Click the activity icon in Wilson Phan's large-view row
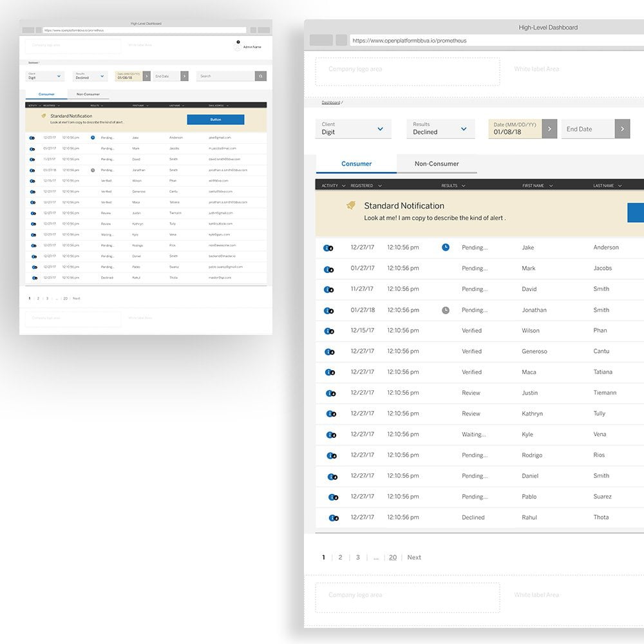Screen dimensions: 644x644 click(x=329, y=331)
